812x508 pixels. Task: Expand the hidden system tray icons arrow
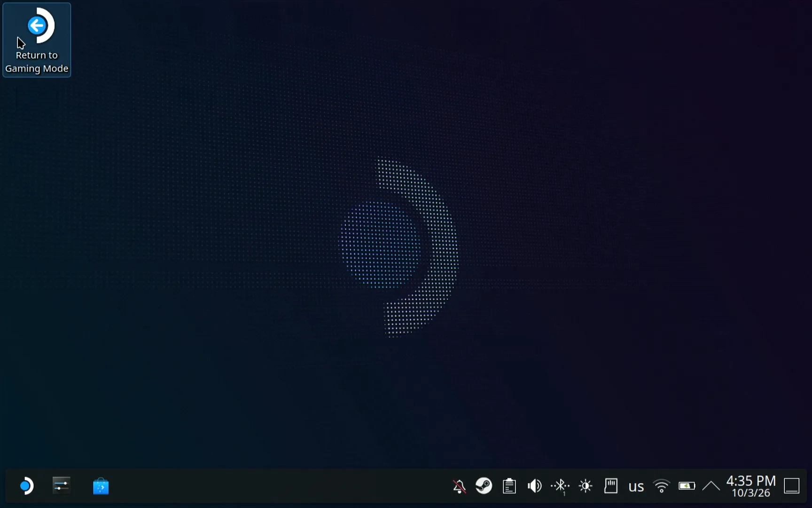click(x=711, y=486)
